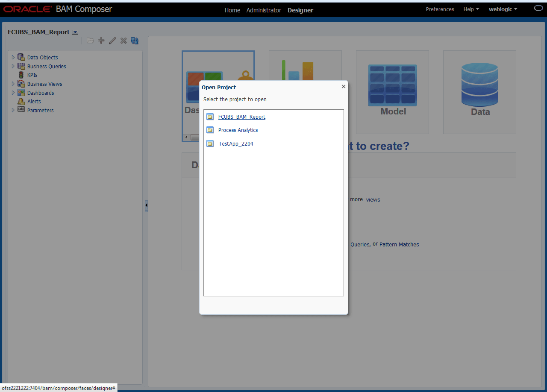This screenshot has width=547, height=392.
Task: Select the bar chart tile
Action: (x=305, y=66)
